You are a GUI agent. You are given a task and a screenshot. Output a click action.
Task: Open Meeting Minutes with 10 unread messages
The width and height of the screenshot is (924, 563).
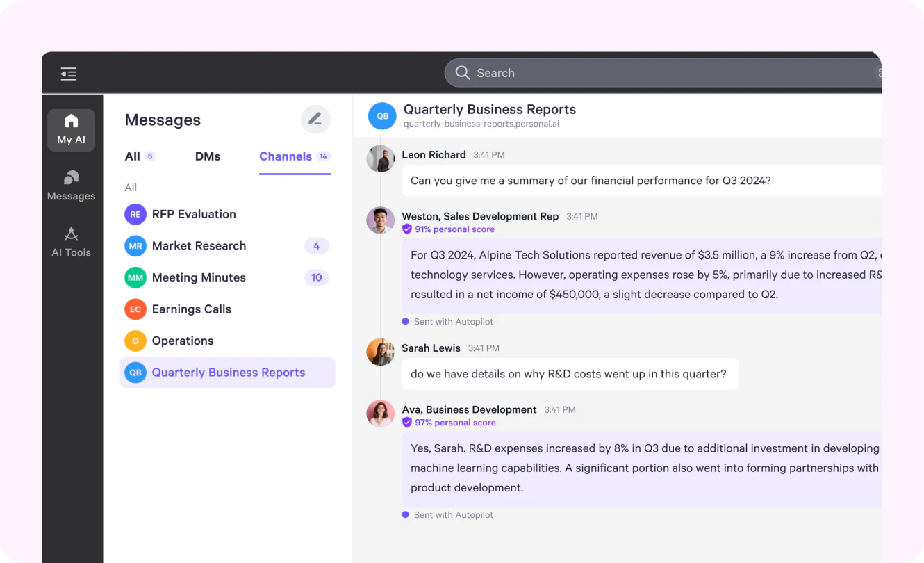pyautogui.click(x=316, y=277)
